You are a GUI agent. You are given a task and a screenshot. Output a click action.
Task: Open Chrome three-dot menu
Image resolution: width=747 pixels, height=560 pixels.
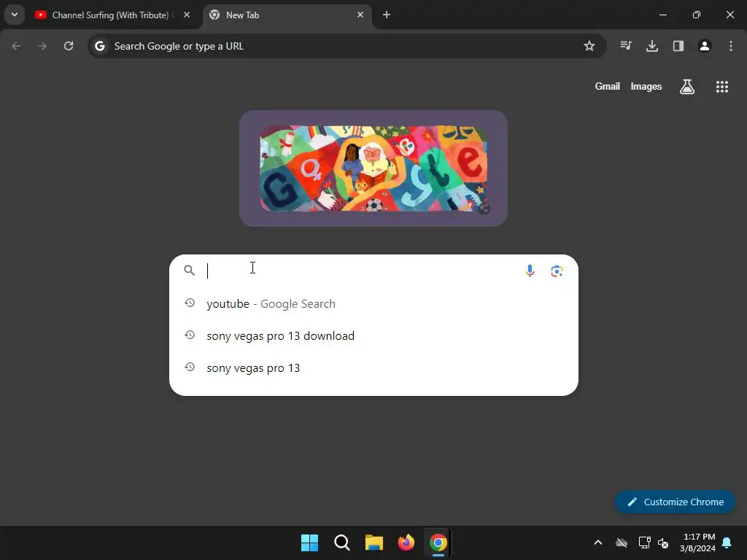pos(731,46)
